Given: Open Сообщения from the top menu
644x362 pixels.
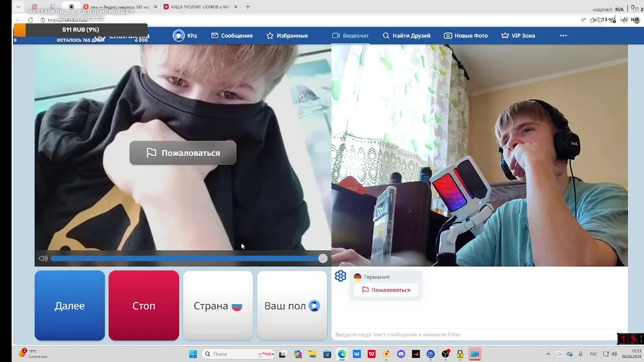Looking at the screenshot, I should coord(231,36).
